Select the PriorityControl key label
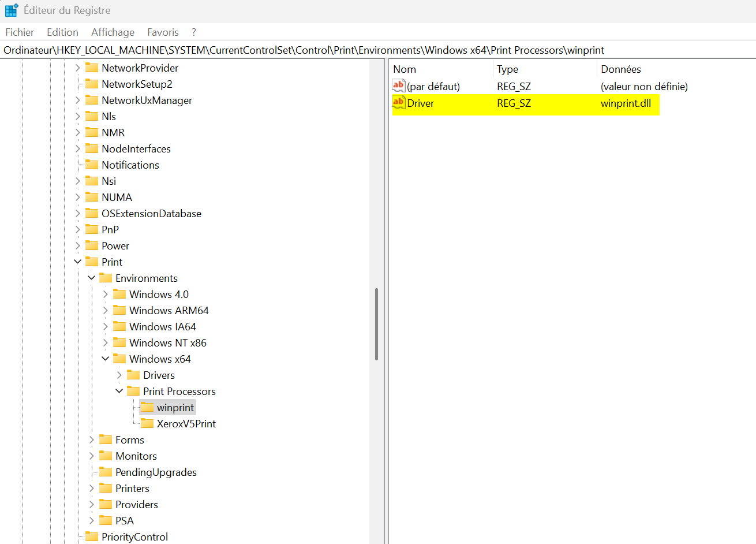Viewport: 756px width, 544px height. point(134,537)
